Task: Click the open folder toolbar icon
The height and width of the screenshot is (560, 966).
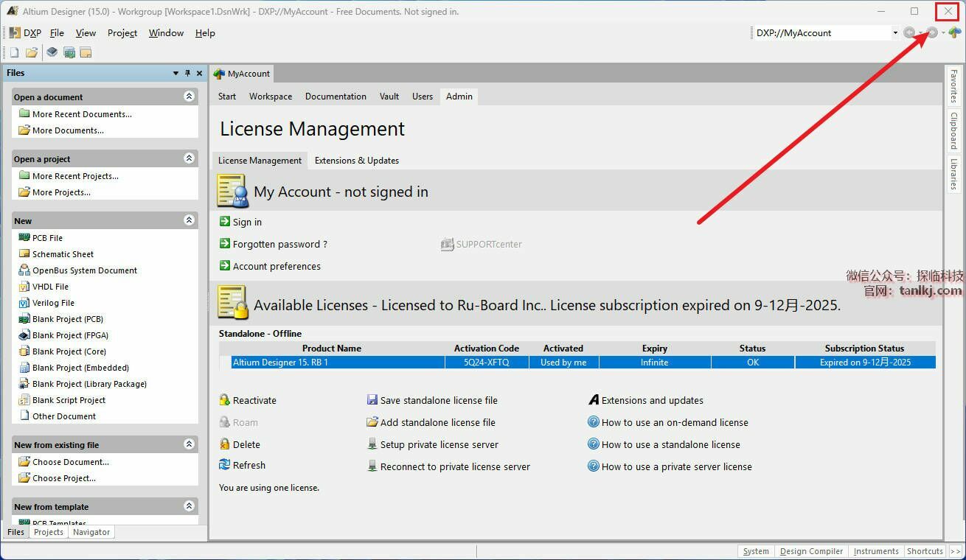Action: [32, 52]
